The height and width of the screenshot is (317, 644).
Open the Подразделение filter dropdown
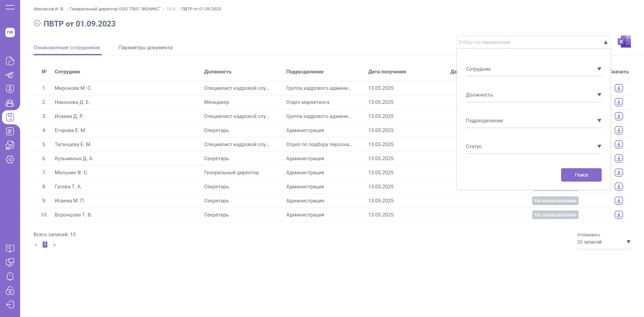coord(533,121)
